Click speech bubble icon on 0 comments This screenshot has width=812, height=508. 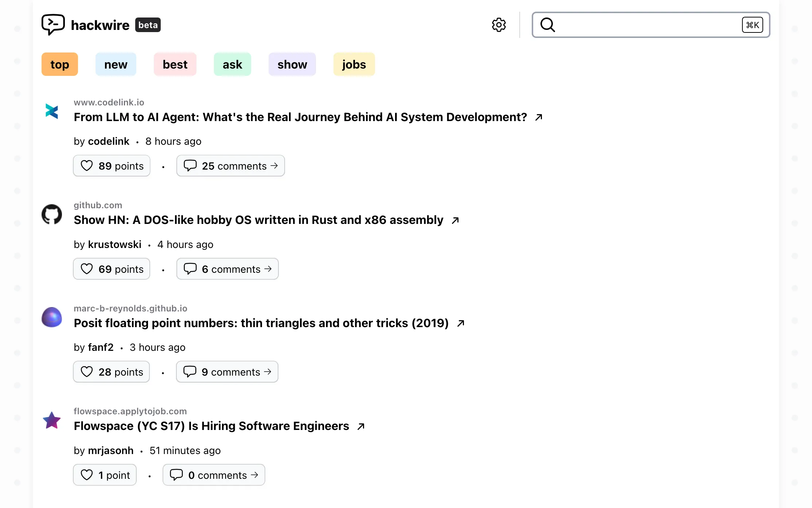click(176, 475)
